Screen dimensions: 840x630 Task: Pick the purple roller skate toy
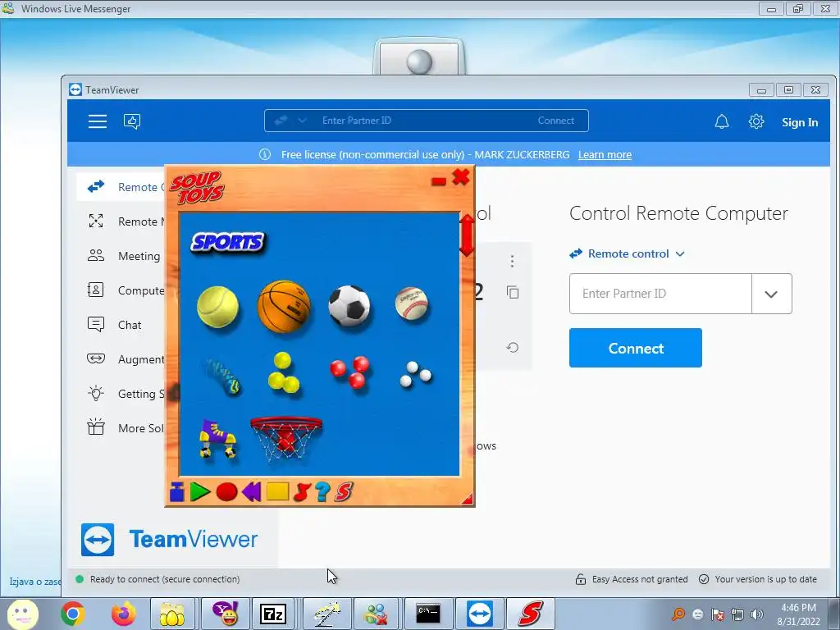point(217,440)
